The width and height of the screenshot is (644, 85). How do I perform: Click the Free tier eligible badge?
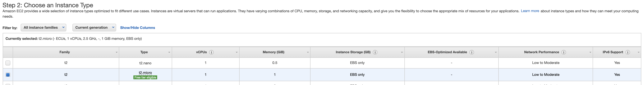(x=145, y=78)
